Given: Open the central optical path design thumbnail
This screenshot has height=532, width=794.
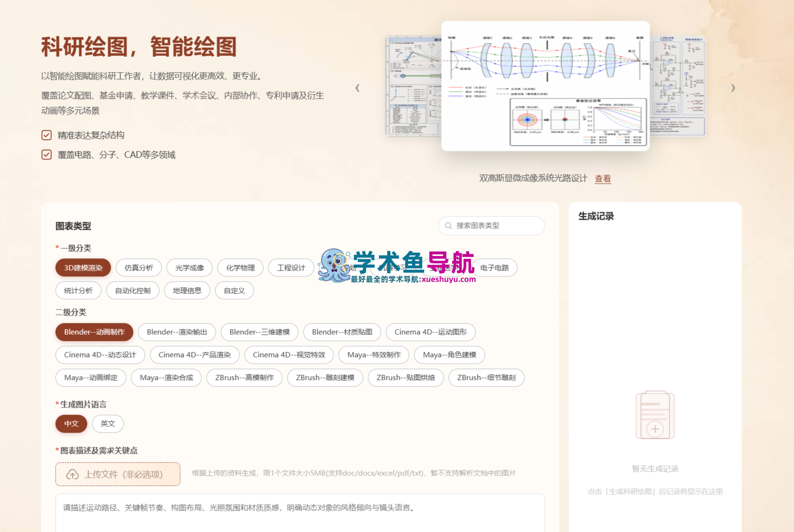Looking at the screenshot, I should pos(546,86).
